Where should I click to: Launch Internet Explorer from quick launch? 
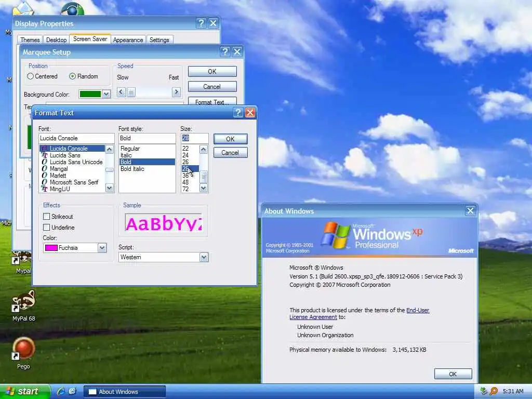pyautogui.click(x=61, y=392)
